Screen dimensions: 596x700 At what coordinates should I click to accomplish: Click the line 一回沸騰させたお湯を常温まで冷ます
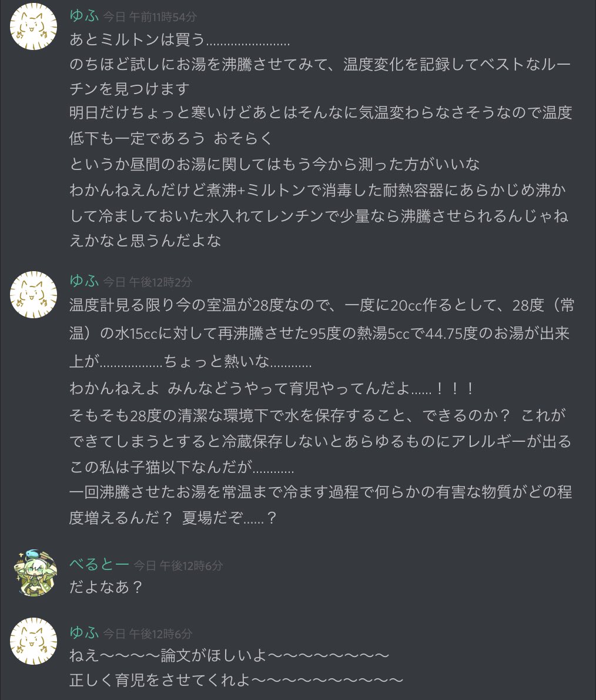click(x=321, y=505)
